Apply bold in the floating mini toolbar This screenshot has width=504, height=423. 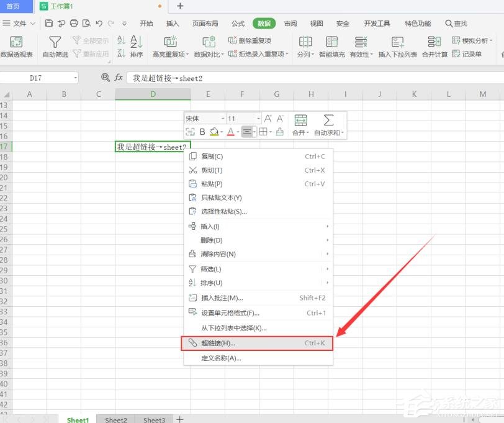[x=202, y=132]
